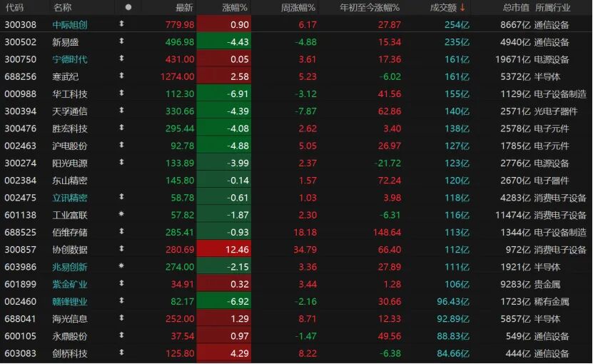This screenshot has width=593, height=364.
Task: Click the 所属行业 column header
Action: [553, 8]
